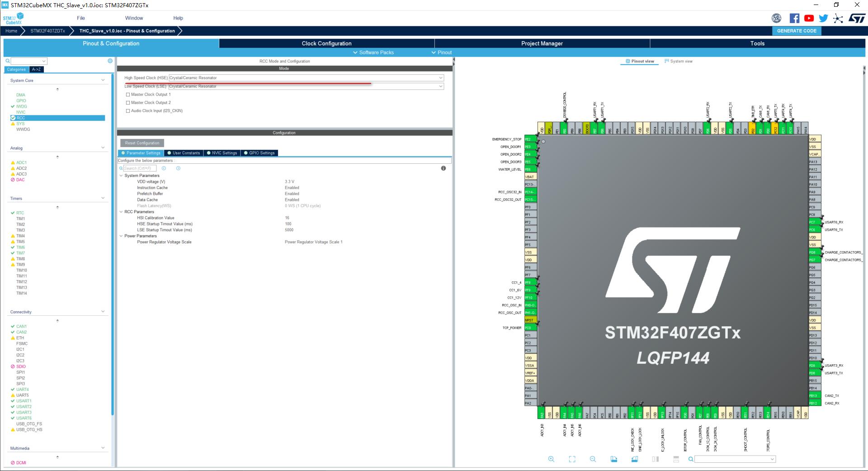This screenshot has height=471, width=868.
Task: Open the ST YouTube channel icon
Action: 809,18
